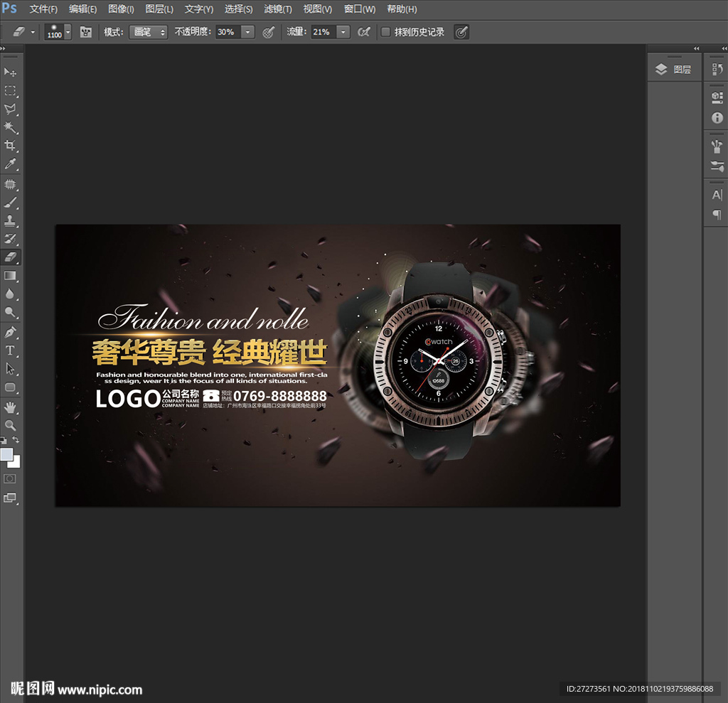Open the 图层 panel tab
728x703 pixels.
(674, 70)
